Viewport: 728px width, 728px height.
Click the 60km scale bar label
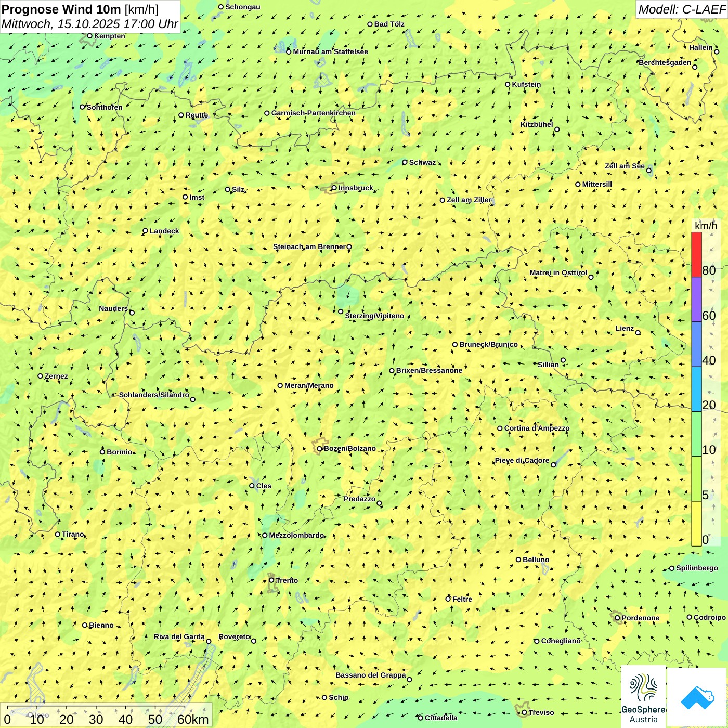tap(193, 719)
